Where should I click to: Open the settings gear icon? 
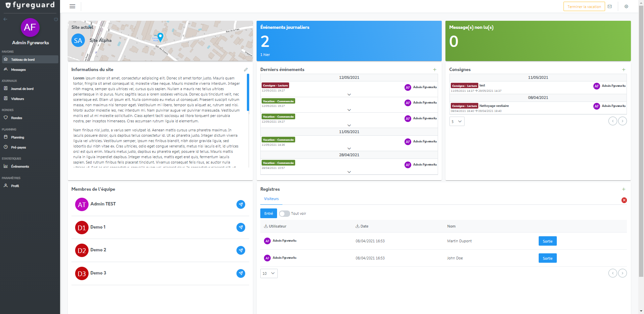point(626,6)
